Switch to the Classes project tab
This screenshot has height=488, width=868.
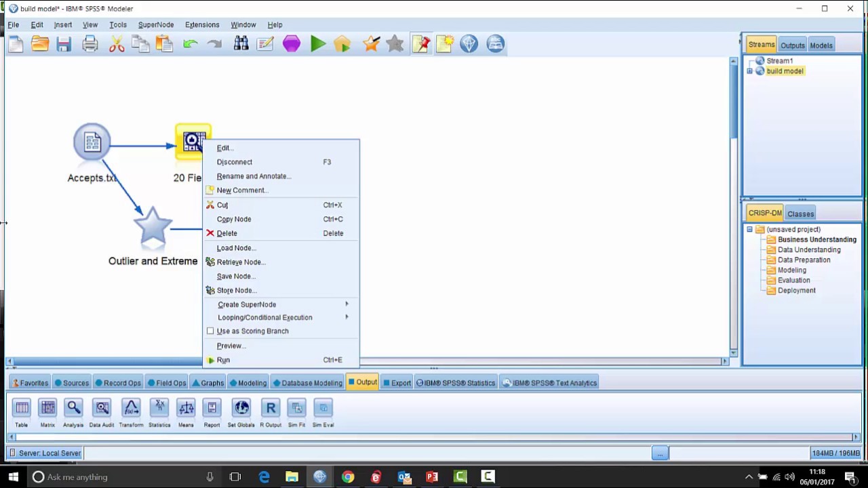800,213
